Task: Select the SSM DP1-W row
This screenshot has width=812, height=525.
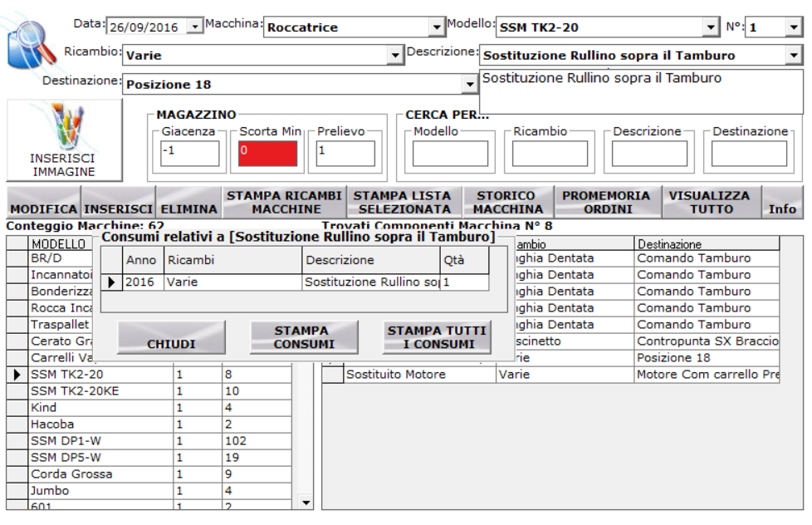Action: 149,440
